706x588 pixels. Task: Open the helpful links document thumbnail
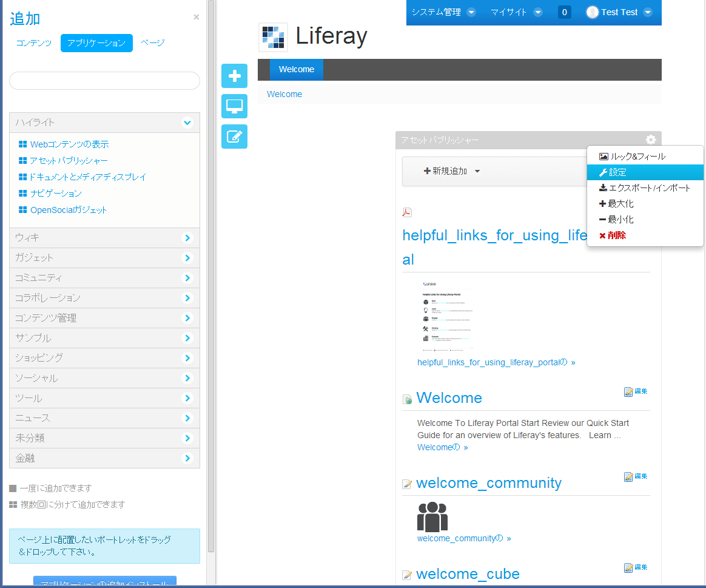[448, 316]
